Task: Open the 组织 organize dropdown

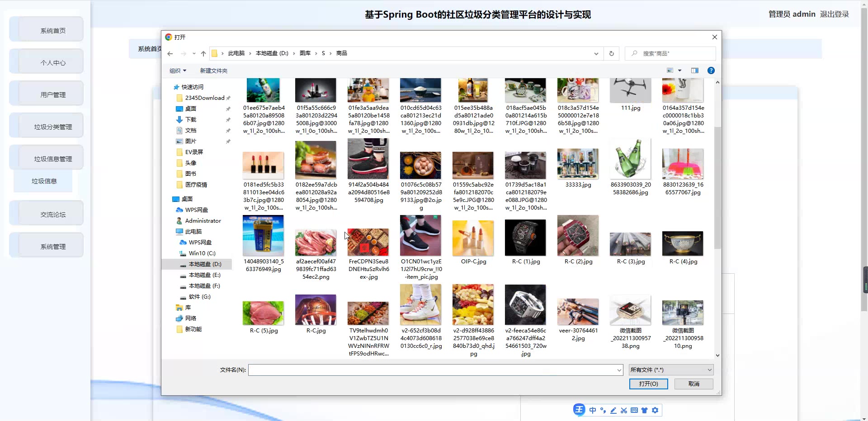Action: point(178,71)
